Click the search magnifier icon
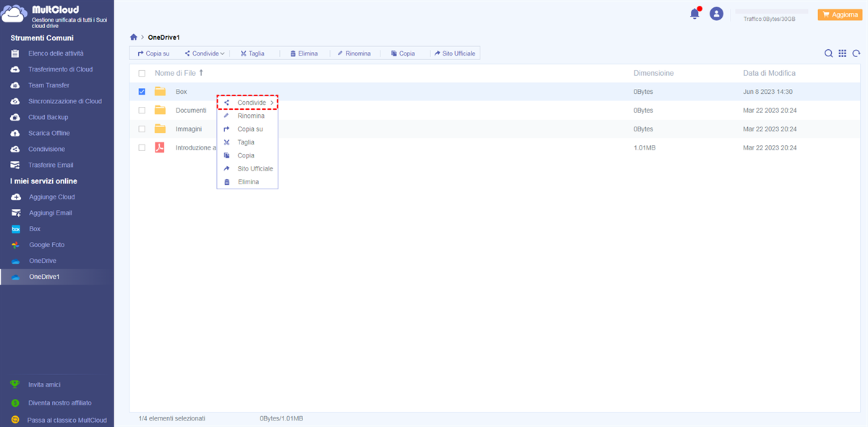 [x=829, y=53]
